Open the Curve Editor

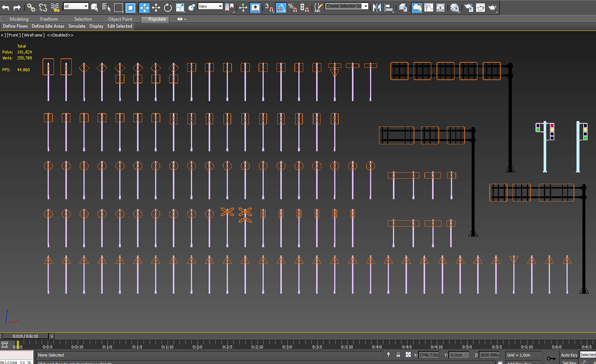[429, 8]
